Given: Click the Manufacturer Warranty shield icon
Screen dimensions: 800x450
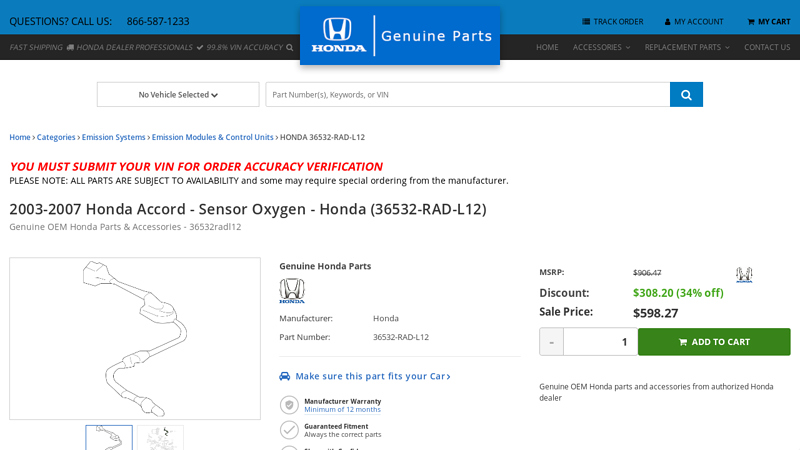Looking at the screenshot, I should pyautogui.click(x=289, y=405).
